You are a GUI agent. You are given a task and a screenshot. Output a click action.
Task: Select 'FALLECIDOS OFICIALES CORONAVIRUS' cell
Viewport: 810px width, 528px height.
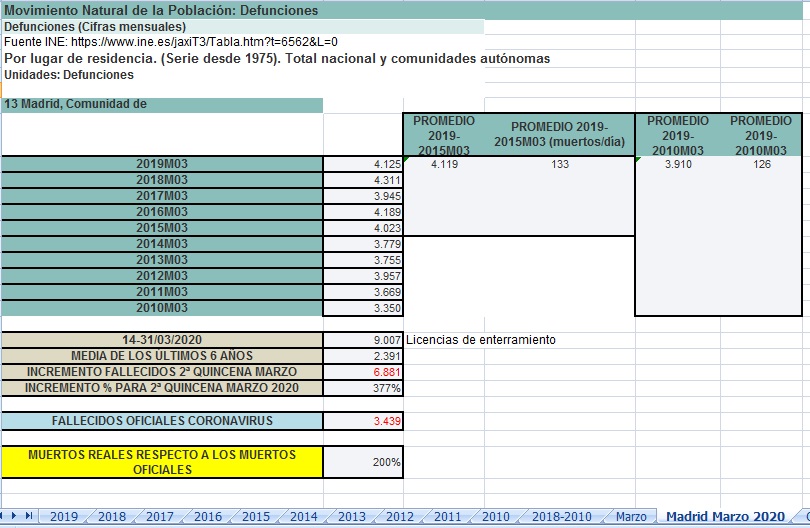point(162,421)
